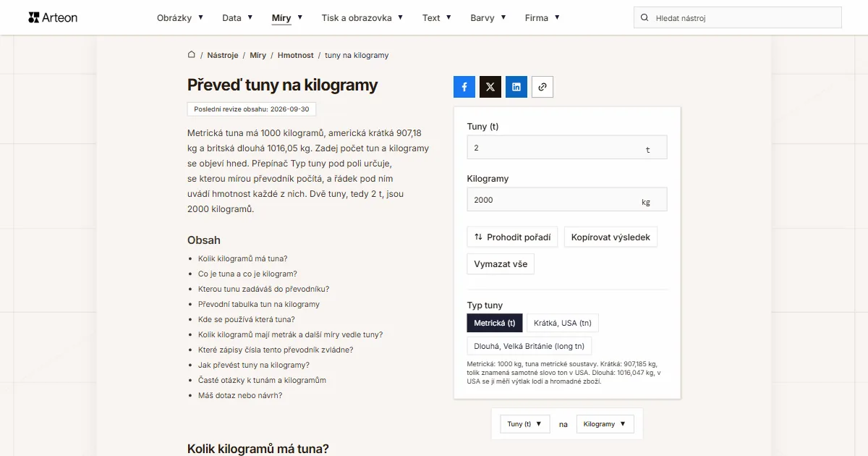Click 'tuny na kilogramy' breadcrumb text

pyautogui.click(x=357, y=55)
